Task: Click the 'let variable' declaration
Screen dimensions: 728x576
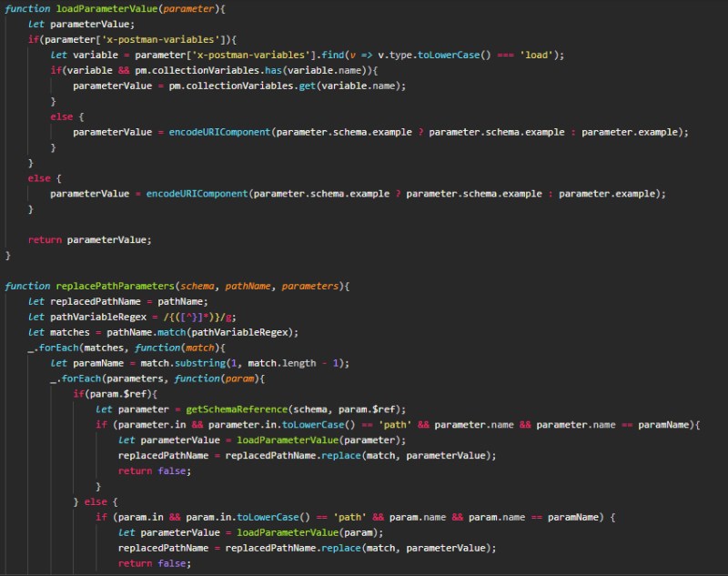Action: point(86,55)
